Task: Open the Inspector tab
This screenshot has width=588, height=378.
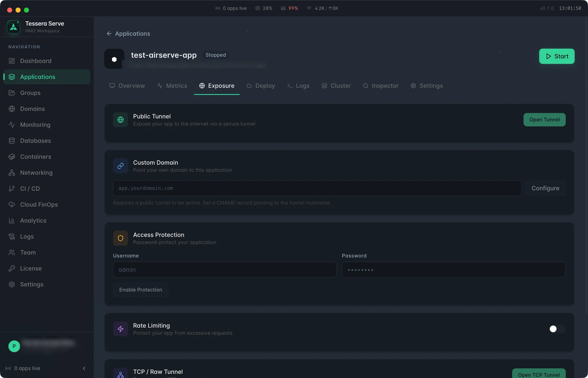Action: click(381, 86)
